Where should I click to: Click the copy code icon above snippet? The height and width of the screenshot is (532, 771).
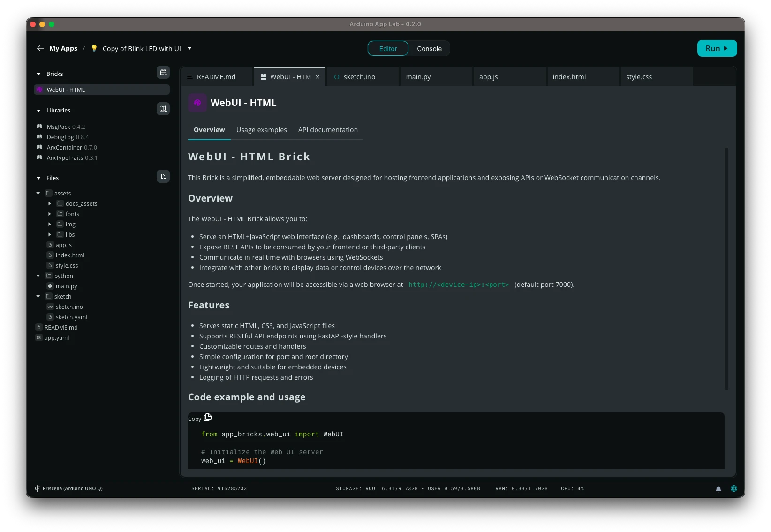[x=208, y=417]
